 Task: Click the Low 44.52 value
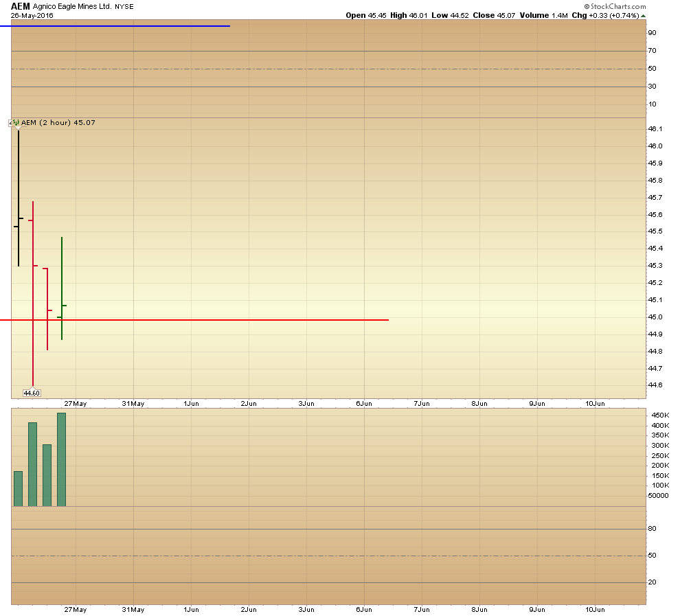point(450,16)
